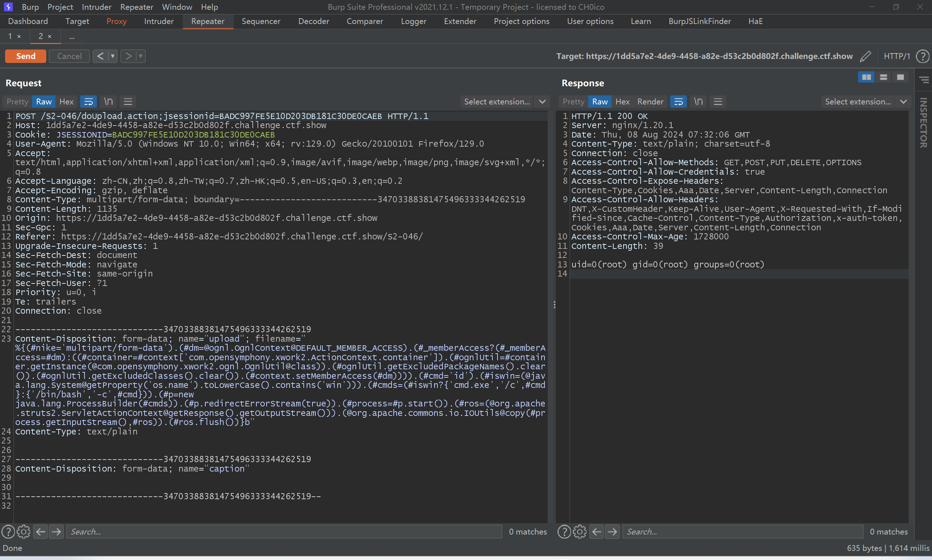The image size is (932, 560).
Task: Expand Request Select extension dropdown
Action: tap(542, 102)
